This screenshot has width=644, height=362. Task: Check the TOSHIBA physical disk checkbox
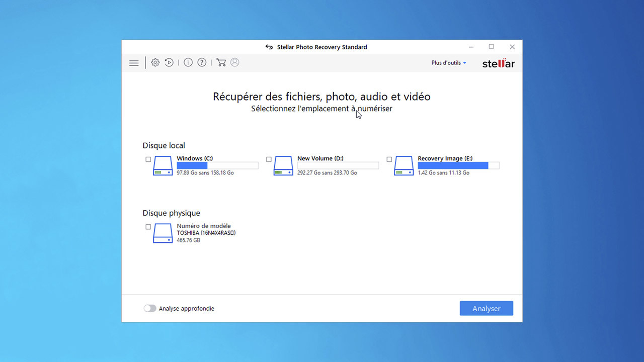coord(148,227)
